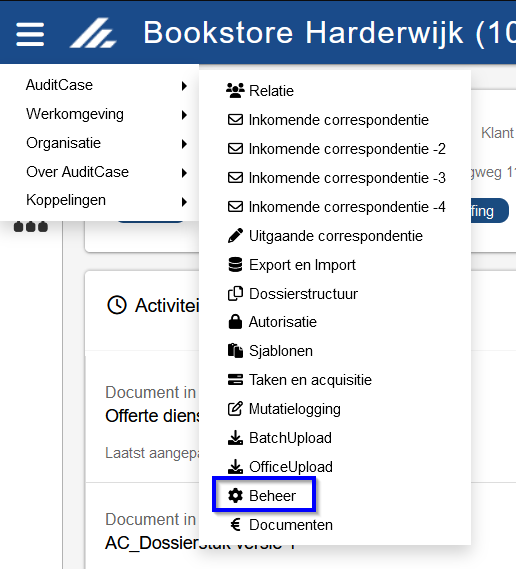
Task: Click copy icon for Dossierstructuur
Action: 235,294
